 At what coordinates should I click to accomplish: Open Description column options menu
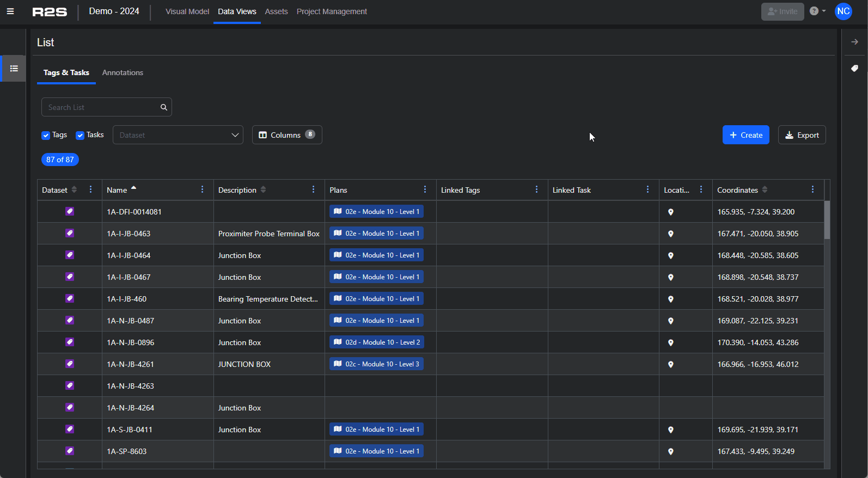pos(314,189)
